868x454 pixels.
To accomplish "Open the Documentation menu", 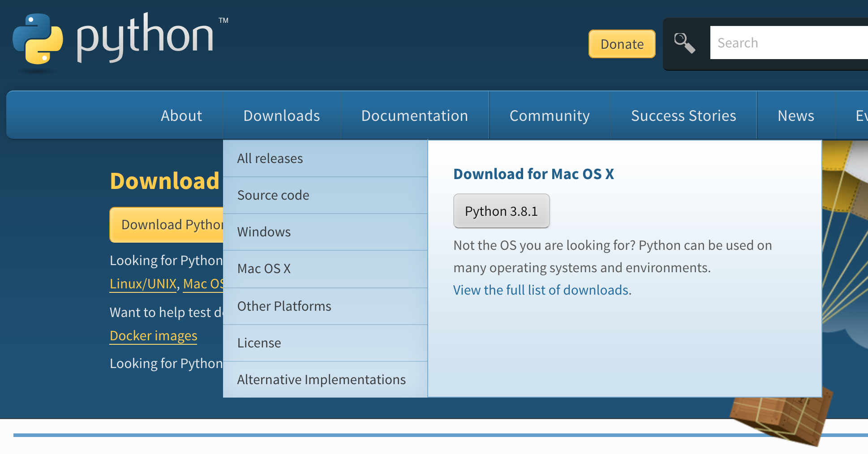I will 415,116.
